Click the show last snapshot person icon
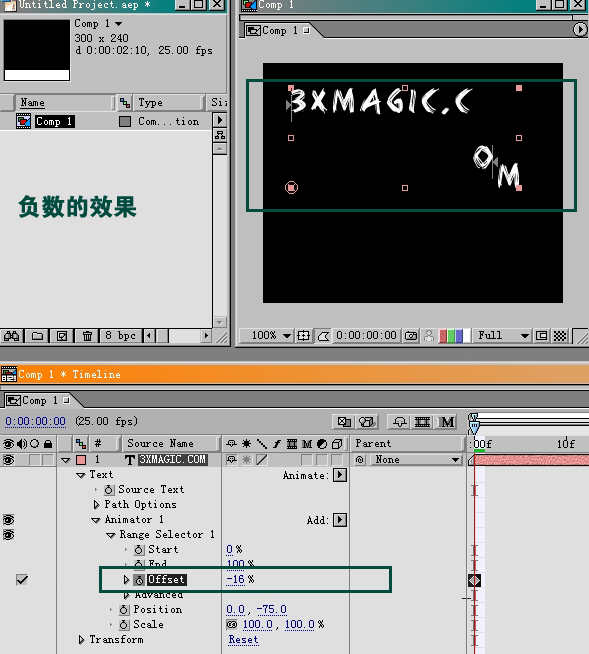This screenshot has width=589, height=654. tap(429, 335)
